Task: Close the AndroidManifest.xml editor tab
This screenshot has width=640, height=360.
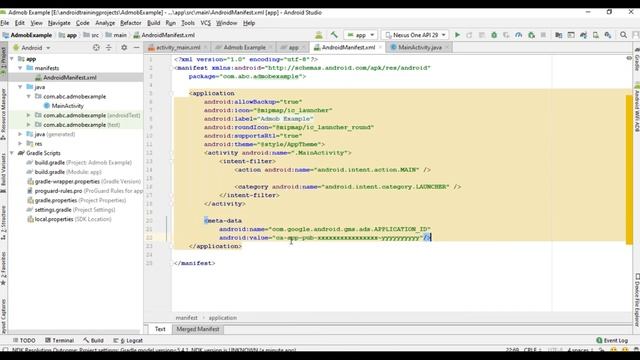Action: (x=380, y=47)
